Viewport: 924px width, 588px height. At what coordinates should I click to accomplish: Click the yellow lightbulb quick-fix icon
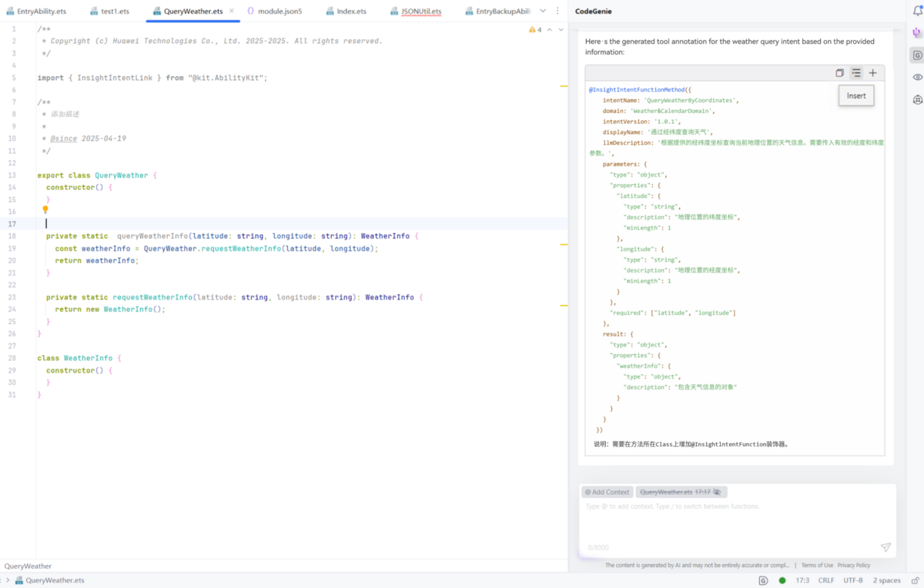[45, 209]
